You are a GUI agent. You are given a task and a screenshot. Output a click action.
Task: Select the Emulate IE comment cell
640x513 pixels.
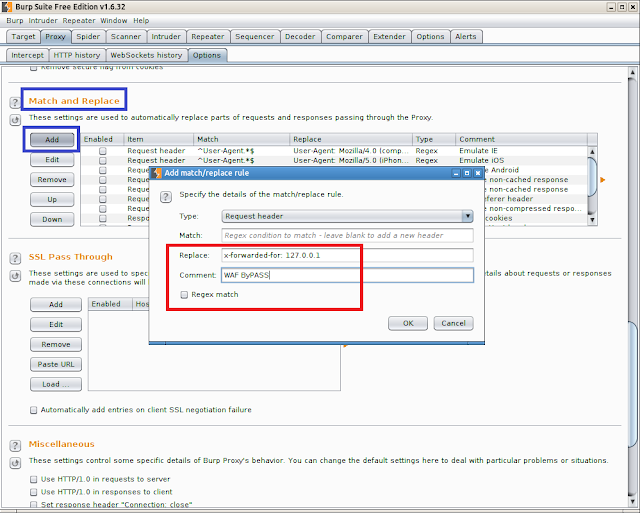coord(521,151)
